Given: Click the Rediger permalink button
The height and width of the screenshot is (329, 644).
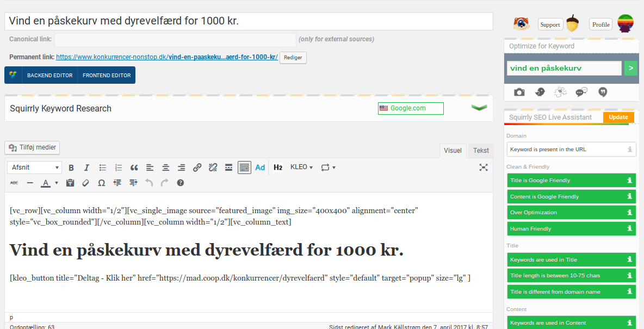Looking at the screenshot, I should [x=293, y=58].
